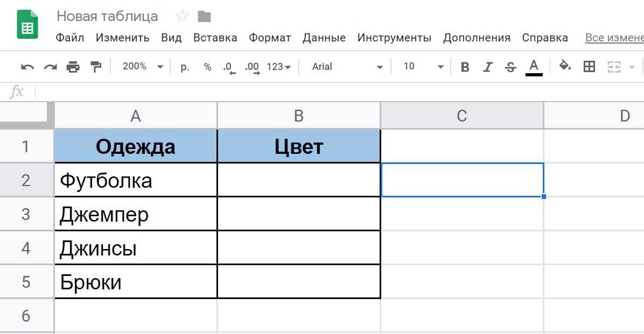Image resolution: width=644 pixels, height=334 pixels.
Task: Decrease decimal places
Action: 229,67
